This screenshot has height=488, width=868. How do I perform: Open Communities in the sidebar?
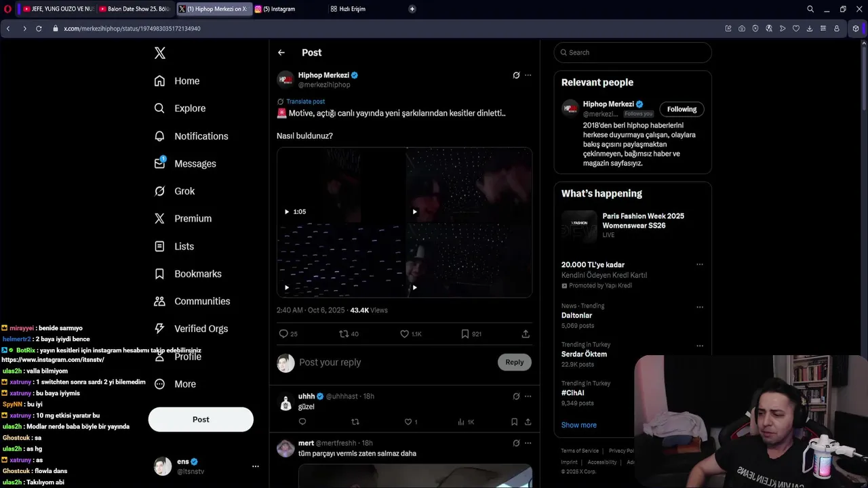pos(192,301)
